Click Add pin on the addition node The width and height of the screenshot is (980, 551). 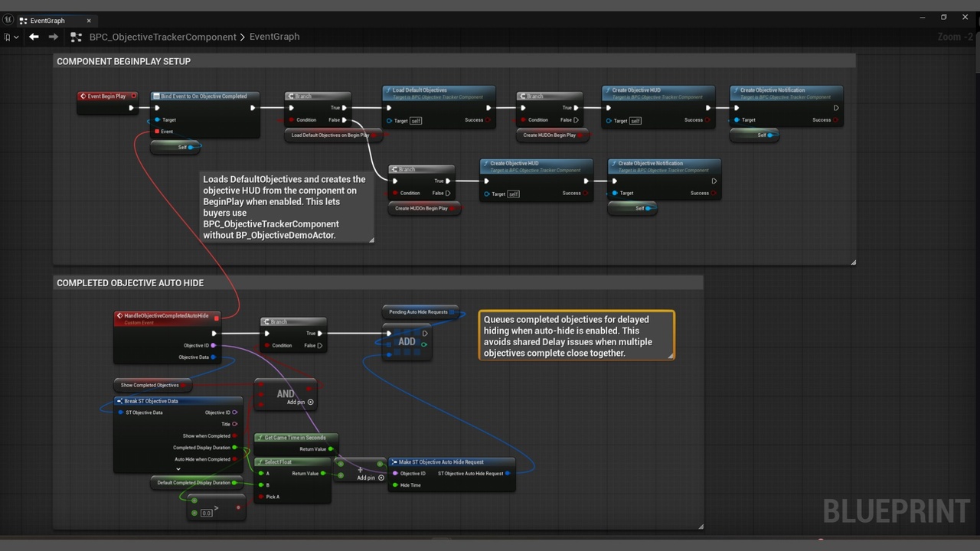[371, 478]
